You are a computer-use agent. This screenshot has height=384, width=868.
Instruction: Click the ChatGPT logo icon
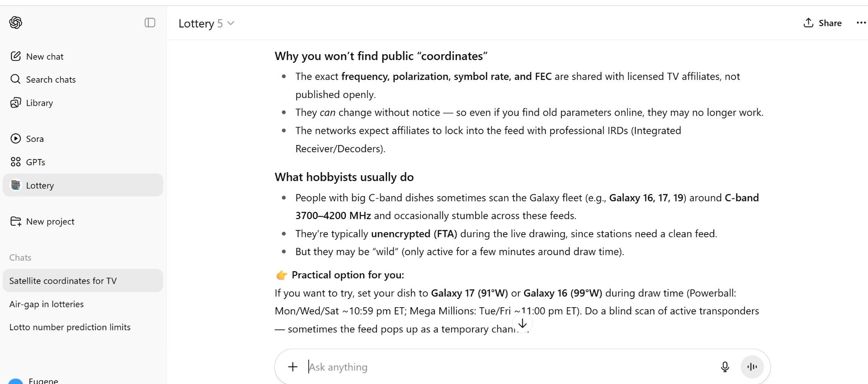tap(16, 23)
